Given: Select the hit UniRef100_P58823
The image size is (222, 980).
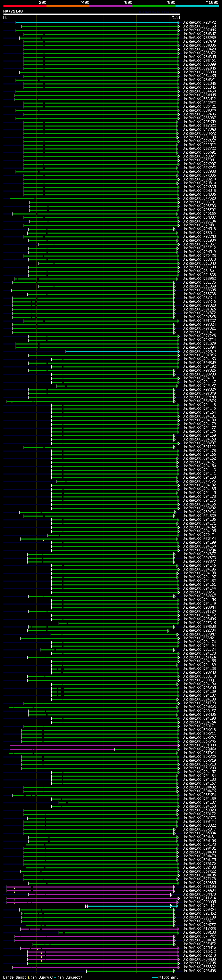Looking at the screenshot, I should [x=199, y=811].
